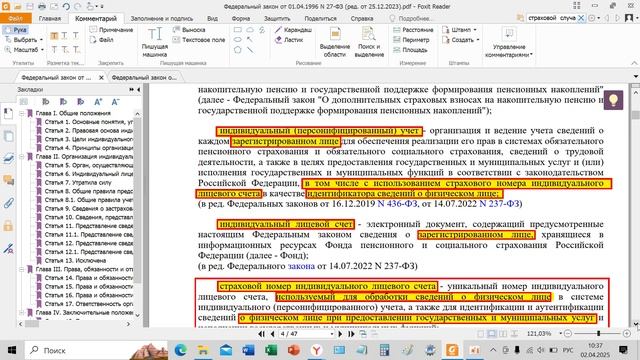Select the arrow drawing tool

tap(250, 40)
